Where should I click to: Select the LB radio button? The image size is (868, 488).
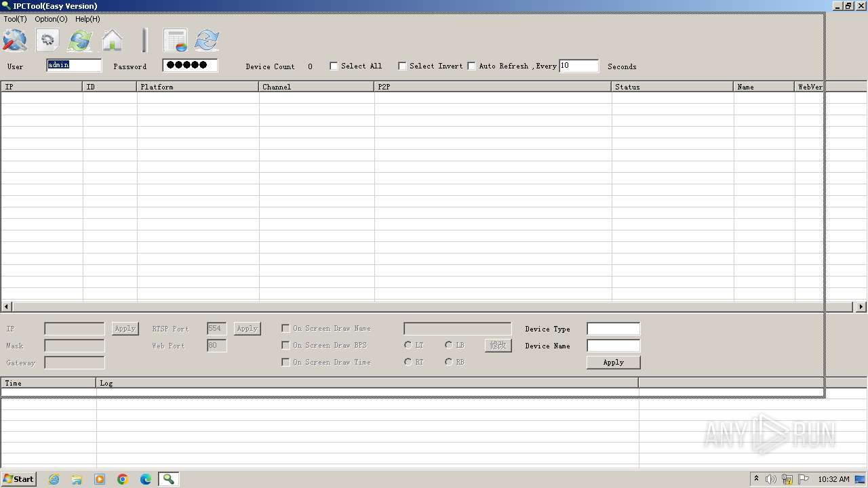click(449, 345)
